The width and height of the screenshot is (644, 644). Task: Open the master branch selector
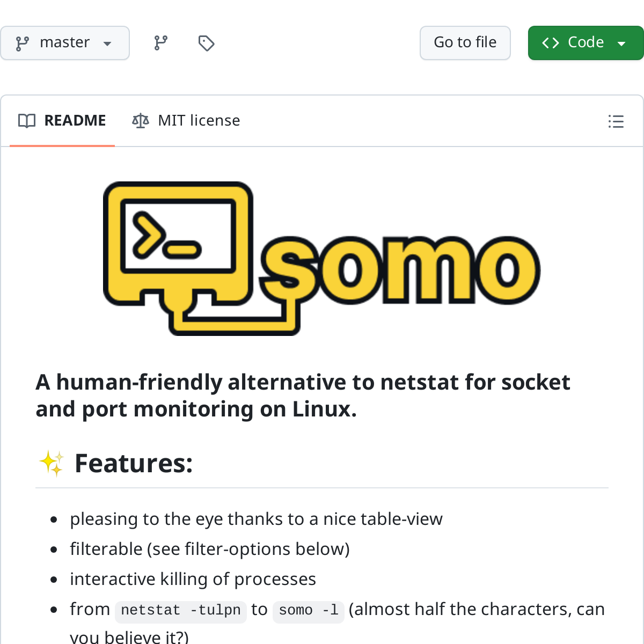pyautogui.click(x=64, y=43)
